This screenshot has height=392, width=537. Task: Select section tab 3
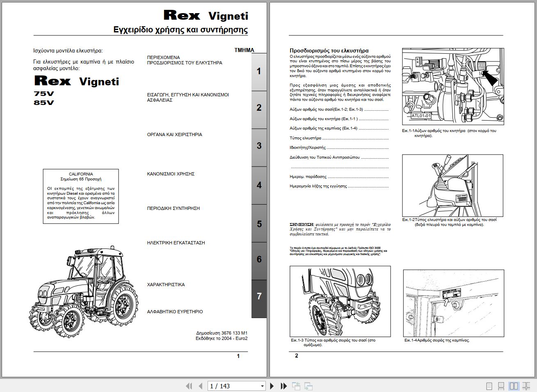259,148
